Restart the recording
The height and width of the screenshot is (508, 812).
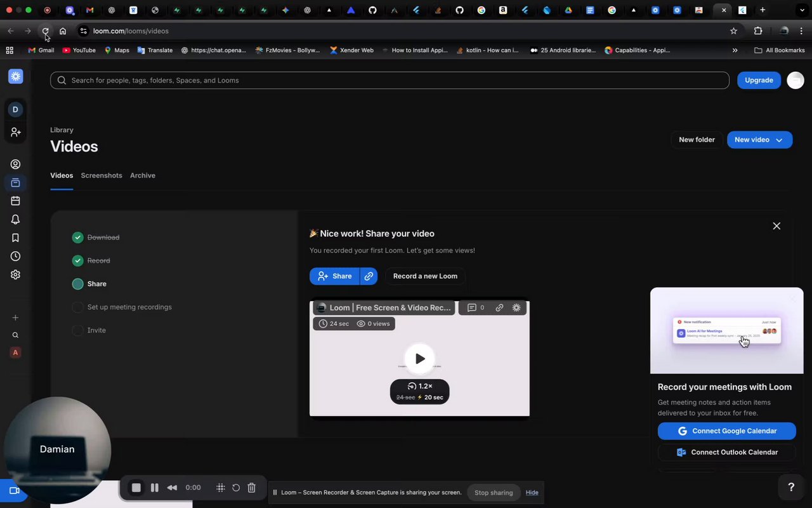[236, 488]
